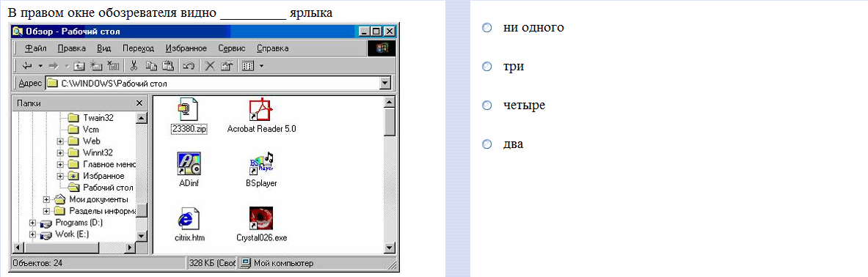Click the 'четыре' answer text
Viewport: 868px width, 277px height.
coord(524,105)
